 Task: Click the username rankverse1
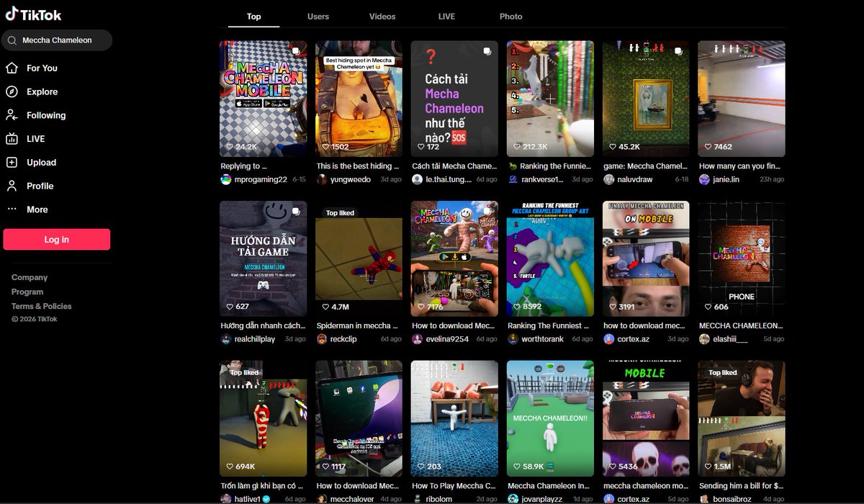click(x=542, y=179)
